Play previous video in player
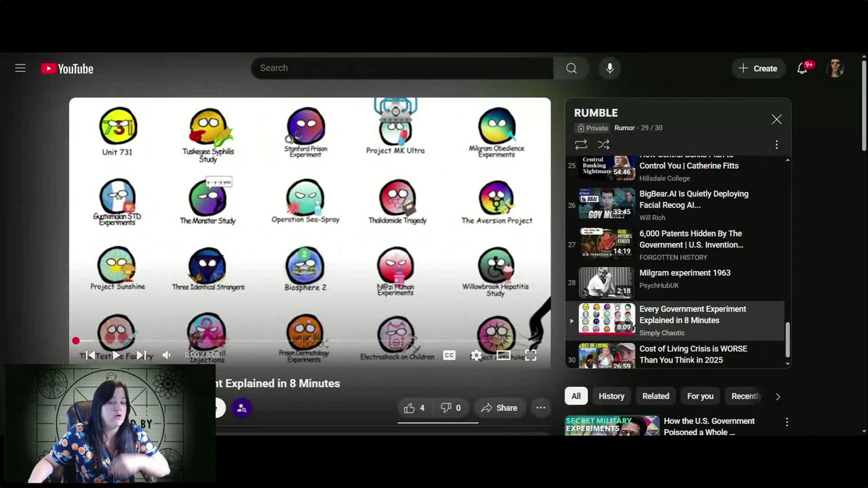Viewport: 868px width, 488px height. click(x=90, y=355)
